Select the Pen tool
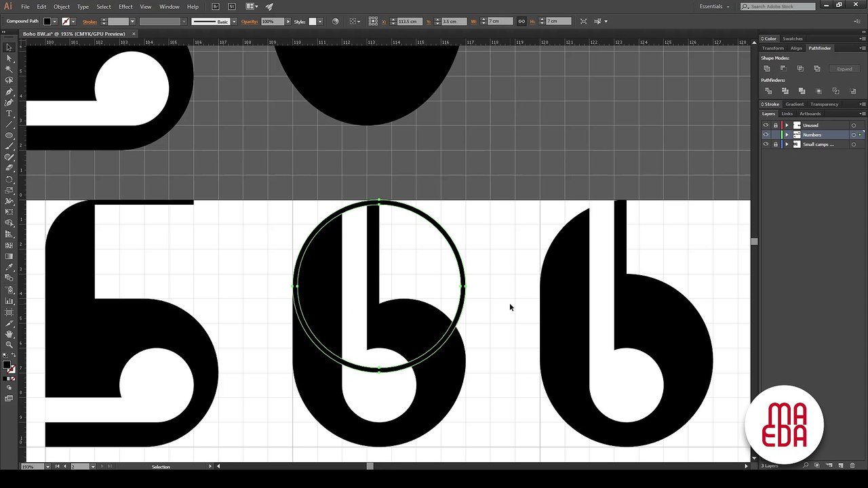868x488 pixels. click(x=9, y=91)
